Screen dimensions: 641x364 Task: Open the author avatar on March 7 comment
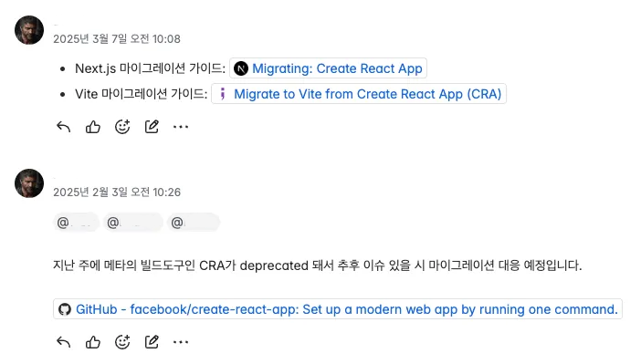[x=29, y=30]
